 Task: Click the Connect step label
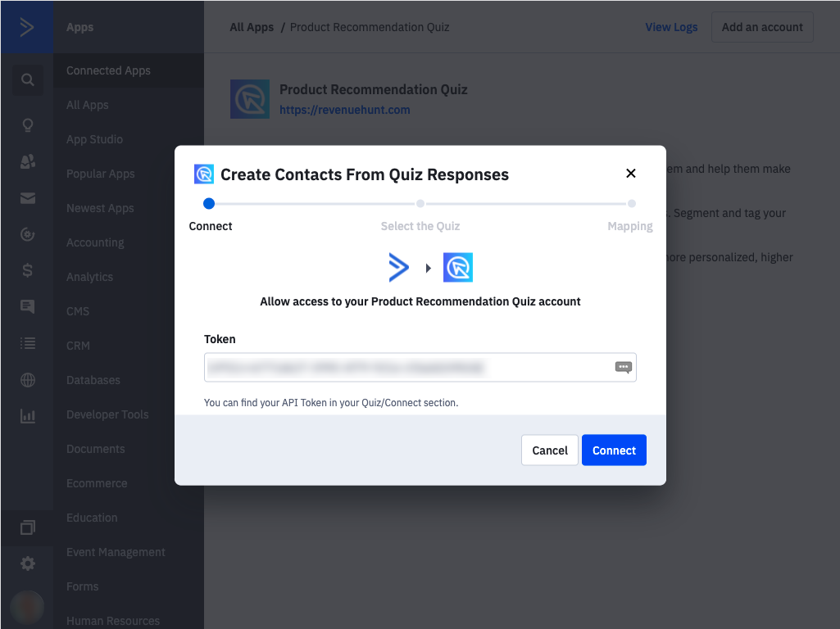click(x=211, y=226)
